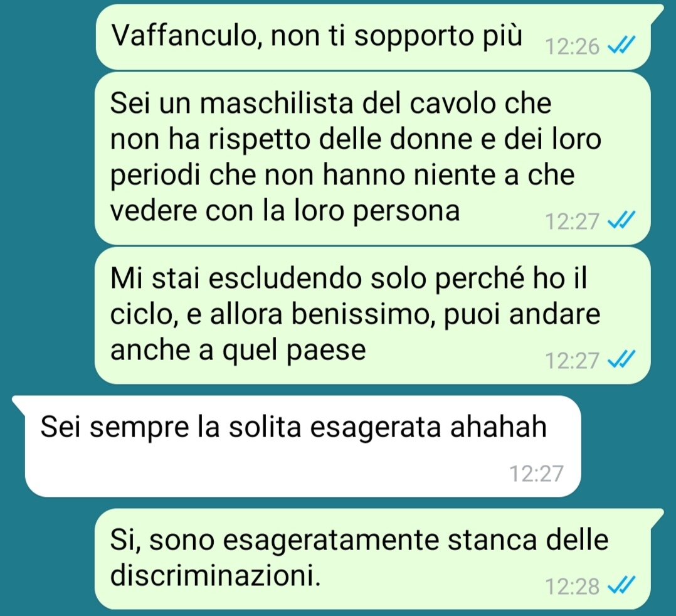The width and height of the screenshot is (676, 616).
Task: Tap read ticks on the 'Mi stai escludendo' message
Action: tap(621, 359)
